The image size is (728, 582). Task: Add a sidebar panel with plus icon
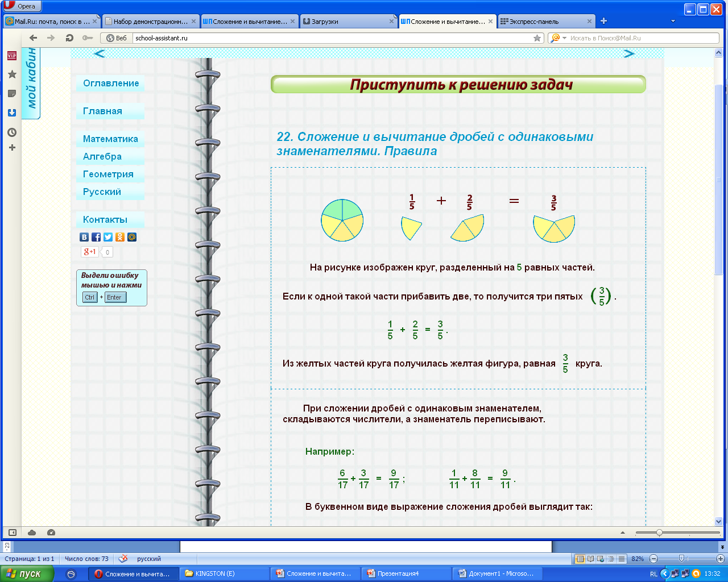12,148
